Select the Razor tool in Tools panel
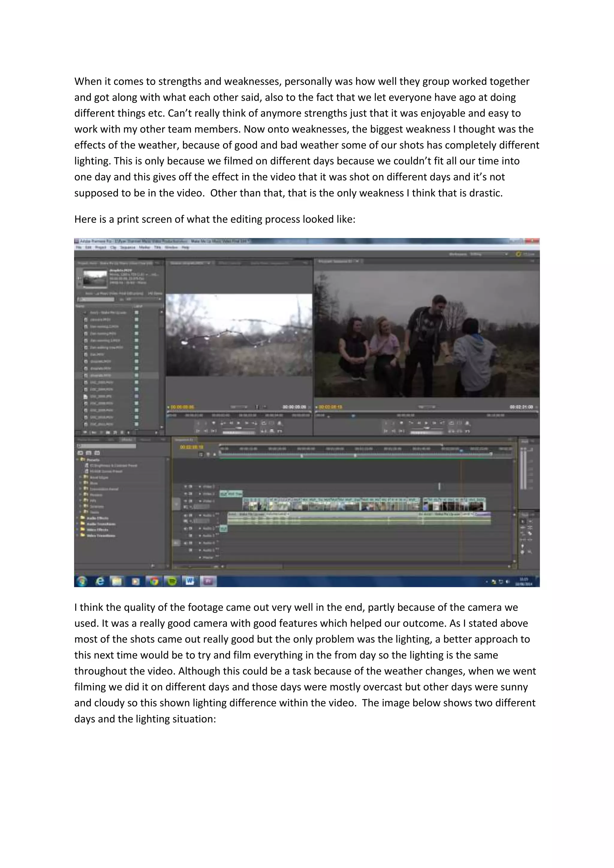The width and height of the screenshot is (614, 868). (530, 533)
